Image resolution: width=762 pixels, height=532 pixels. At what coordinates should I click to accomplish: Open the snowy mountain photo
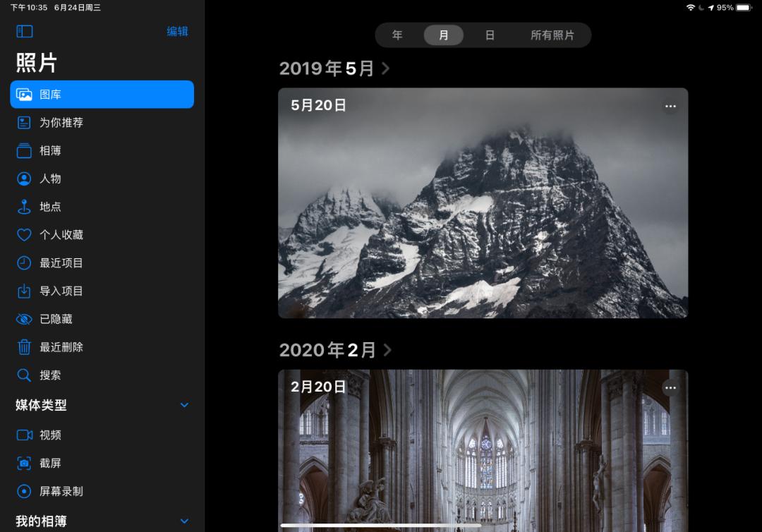point(483,203)
